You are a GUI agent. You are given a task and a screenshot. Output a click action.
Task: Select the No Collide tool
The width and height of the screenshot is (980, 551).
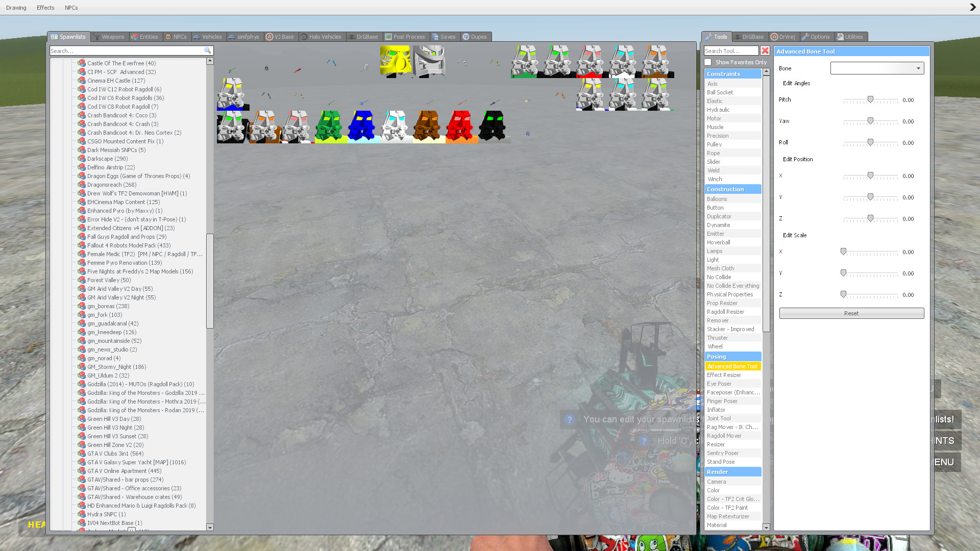[719, 277]
